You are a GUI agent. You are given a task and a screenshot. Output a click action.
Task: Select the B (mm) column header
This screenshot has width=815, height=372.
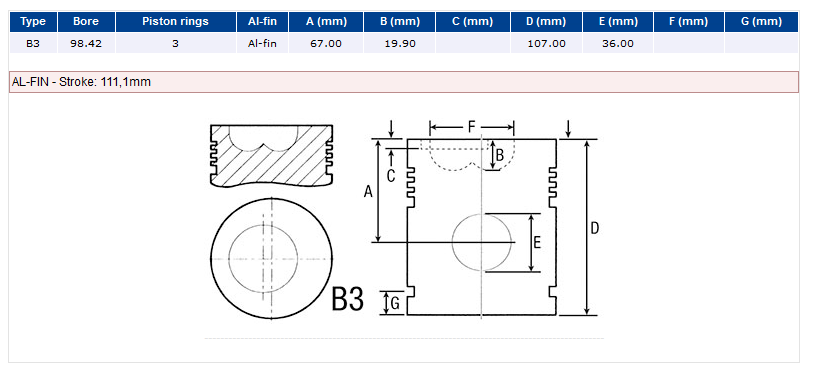coord(400,22)
